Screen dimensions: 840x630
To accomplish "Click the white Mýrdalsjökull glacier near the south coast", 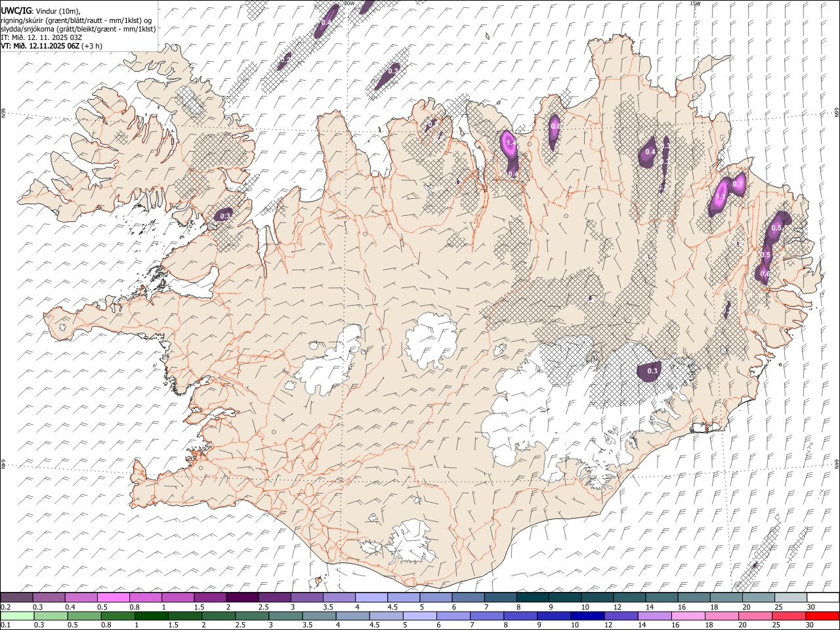I will click(412, 542).
